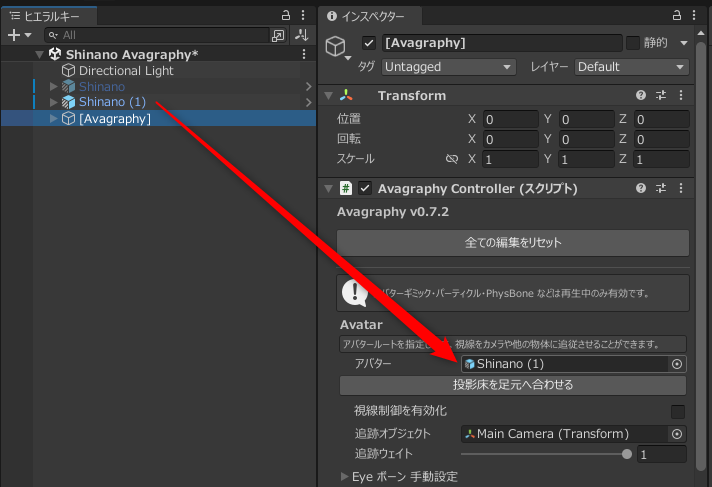
Task: Edit the Rotation Y value
Action: pyautogui.click(x=586, y=139)
